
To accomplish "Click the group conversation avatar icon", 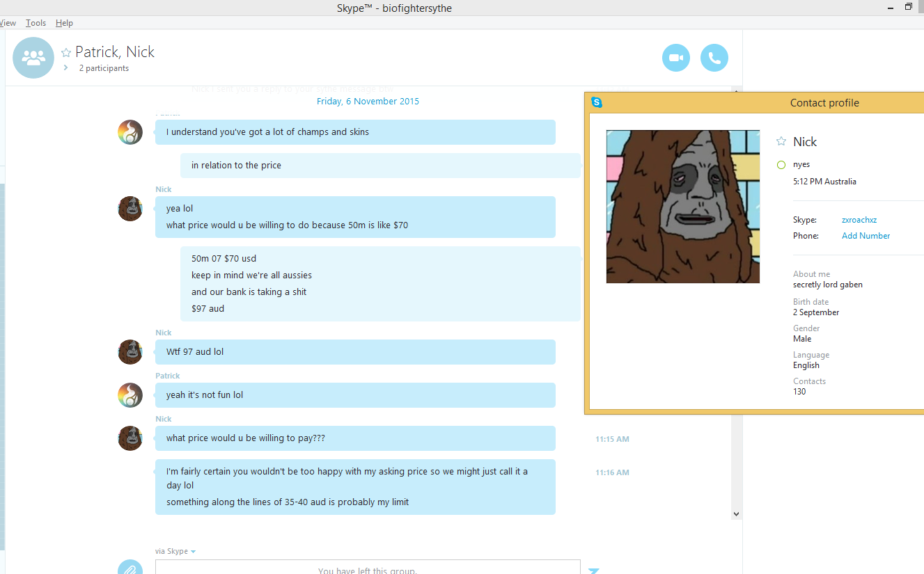I will (x=33, y=58).
